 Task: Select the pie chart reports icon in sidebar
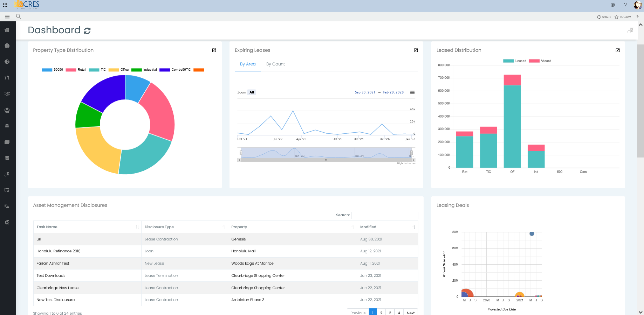(x=7, y=62)
